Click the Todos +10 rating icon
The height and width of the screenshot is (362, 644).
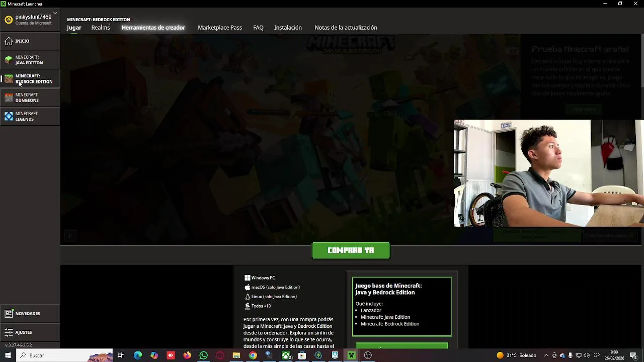click(247, 306)
